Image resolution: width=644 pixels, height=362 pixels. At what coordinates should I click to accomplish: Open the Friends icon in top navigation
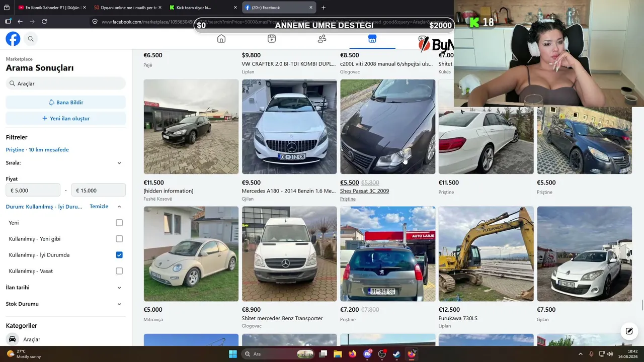point(322,39)
